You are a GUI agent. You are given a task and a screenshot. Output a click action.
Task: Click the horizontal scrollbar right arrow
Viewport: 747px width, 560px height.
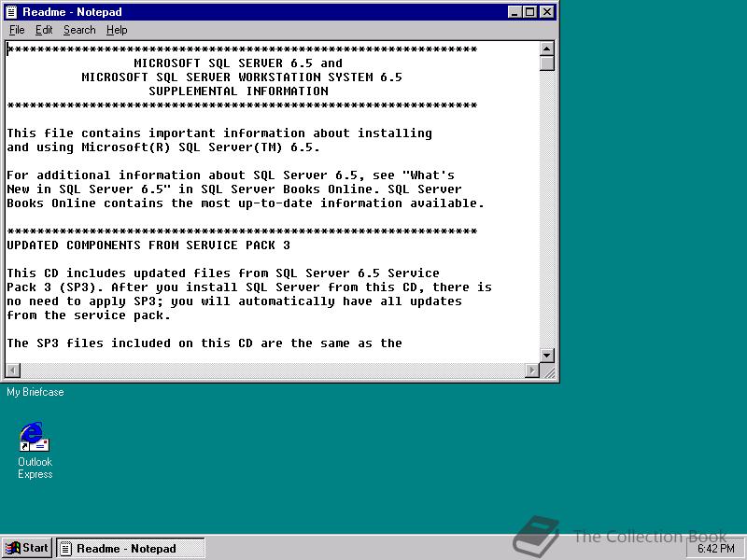pyautogui.click(x=532, y=370)
